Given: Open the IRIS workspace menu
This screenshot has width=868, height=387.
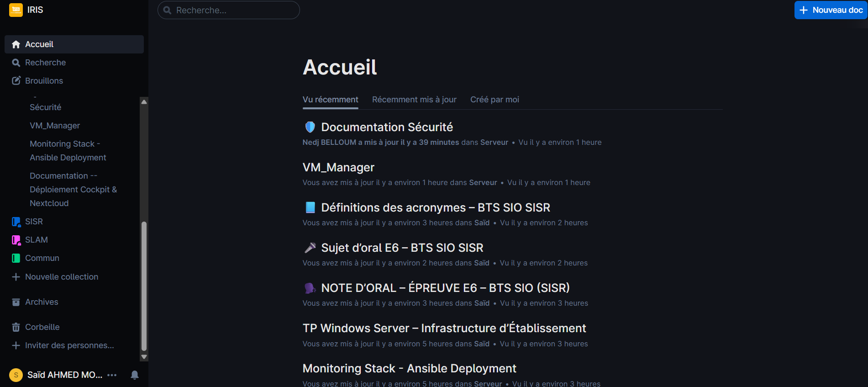Looking at the screenshot, I should pos(34,10).
